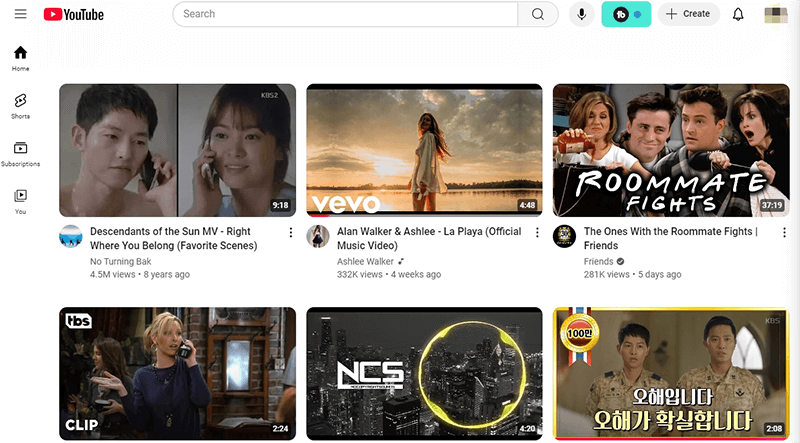Click the Create button

point(688,14)
